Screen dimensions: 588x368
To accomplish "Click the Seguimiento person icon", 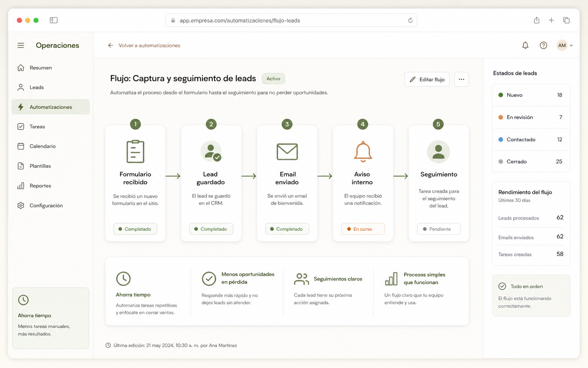I will point(439,151).
